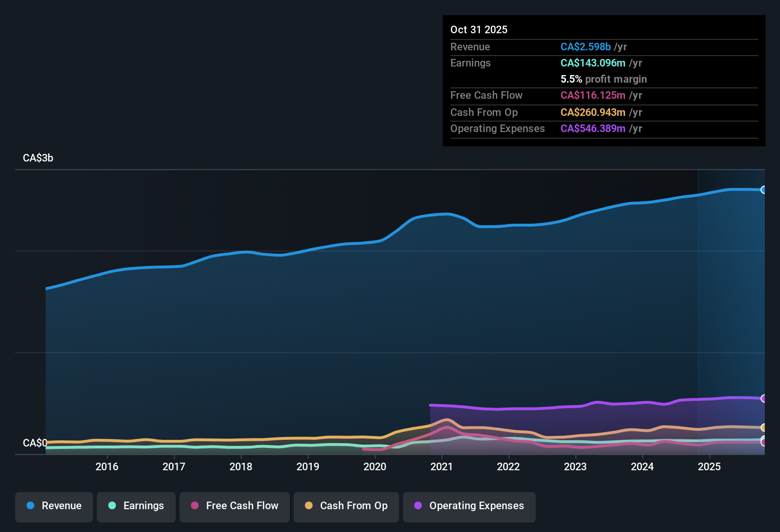Click the CA$260.943m cash from op value
This screenshot has height=532, width=780.
(x=593, y=113)
